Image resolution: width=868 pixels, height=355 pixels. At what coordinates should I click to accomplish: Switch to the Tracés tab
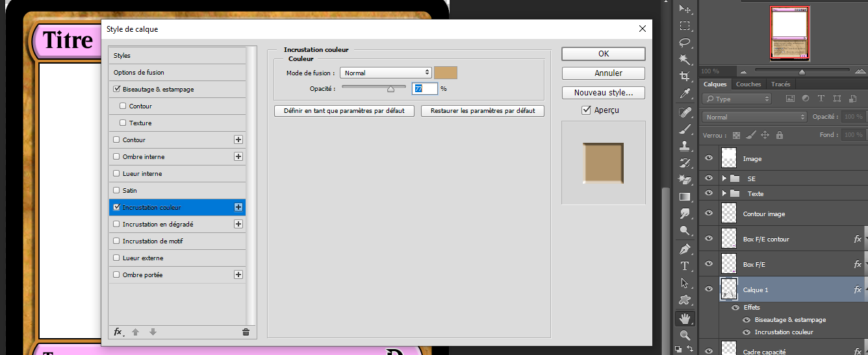[780, 84]
